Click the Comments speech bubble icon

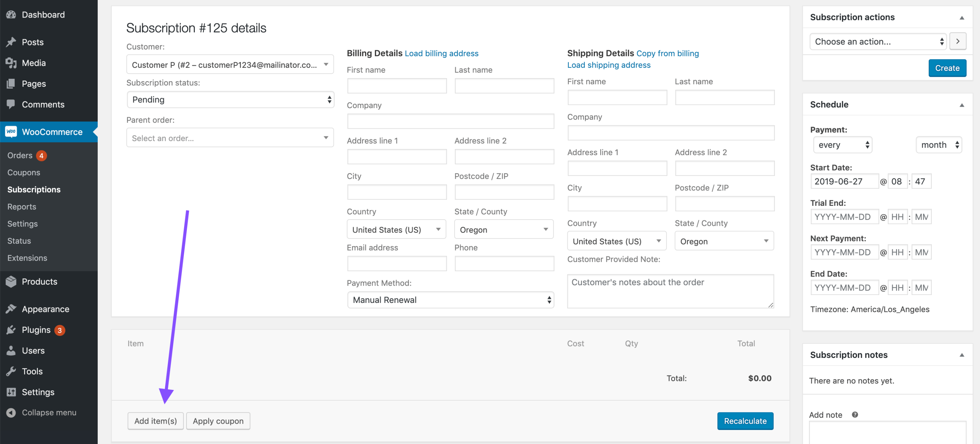pyautogui.click(x=11, y=104)
